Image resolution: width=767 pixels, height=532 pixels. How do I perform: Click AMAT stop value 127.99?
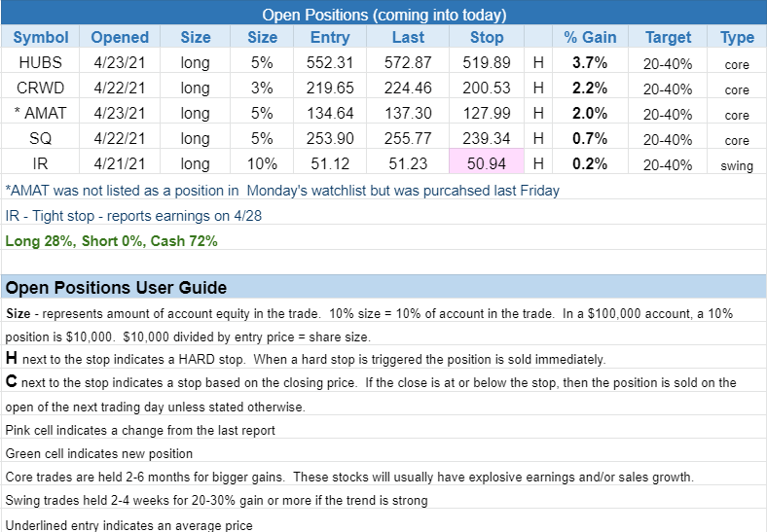(487, 113)
